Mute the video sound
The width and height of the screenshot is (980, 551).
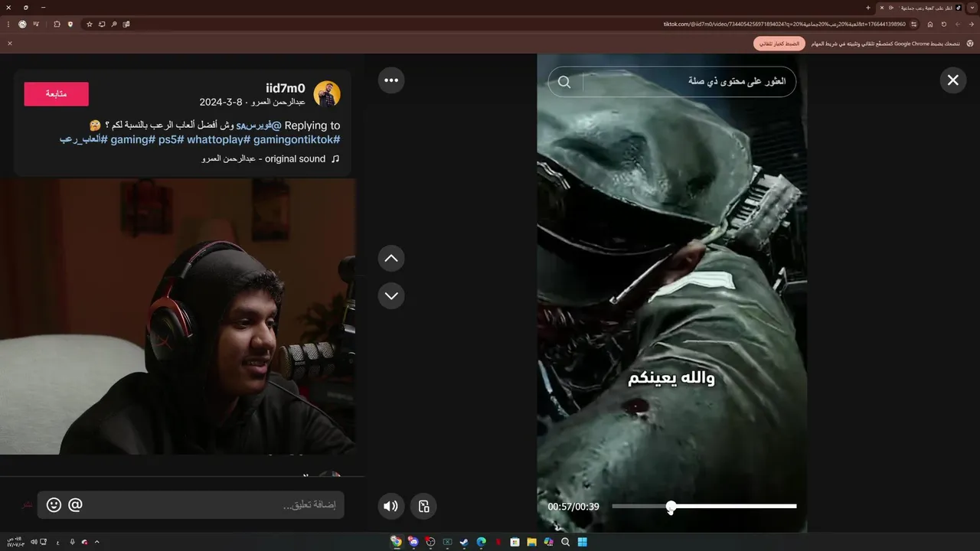coord(390,506)
